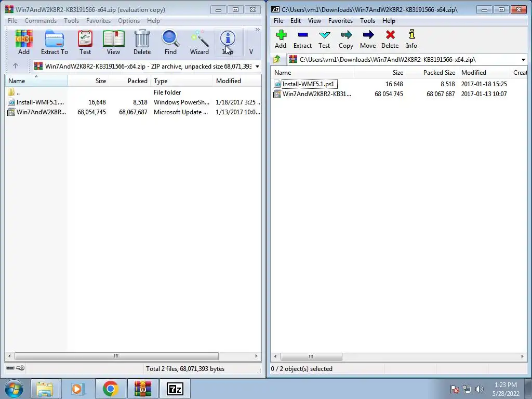Open Windows Media Player taskbar icon
The width and height of the screenshot is (532, 399).
pos(77,389)
